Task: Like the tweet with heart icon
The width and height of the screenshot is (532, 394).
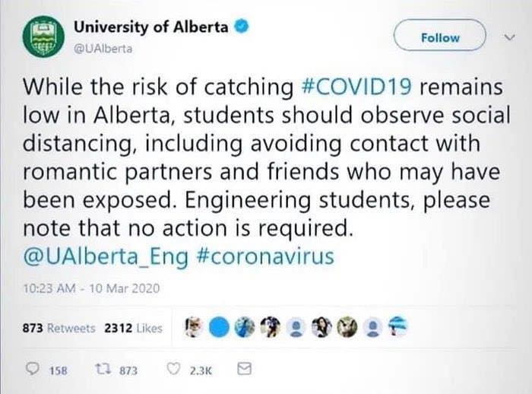Action: (174, 369)
